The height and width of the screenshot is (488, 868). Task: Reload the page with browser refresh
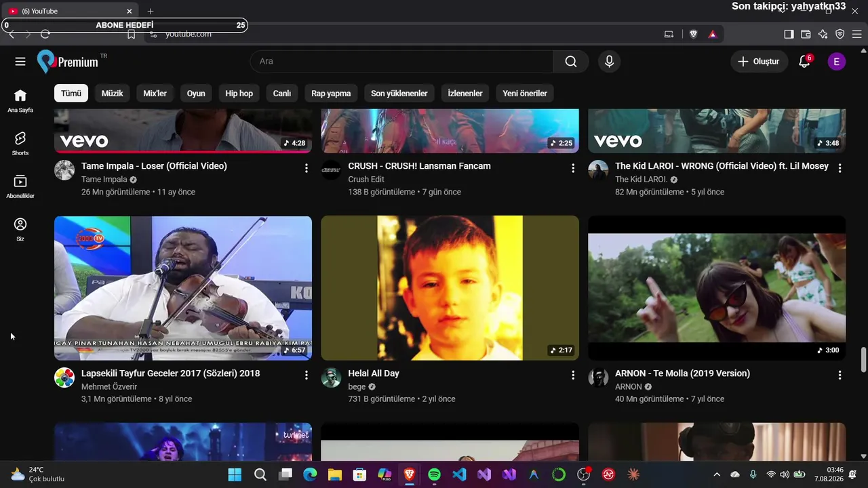click(x=45, y=34)
